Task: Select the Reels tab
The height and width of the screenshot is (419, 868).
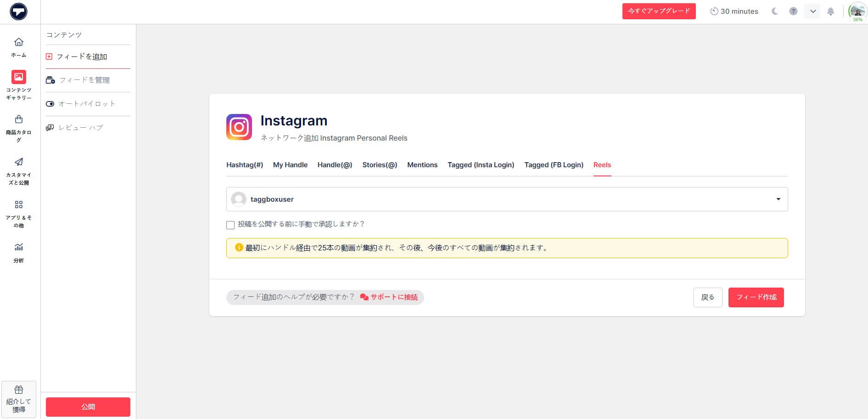Action: click(x=602, y=165)
